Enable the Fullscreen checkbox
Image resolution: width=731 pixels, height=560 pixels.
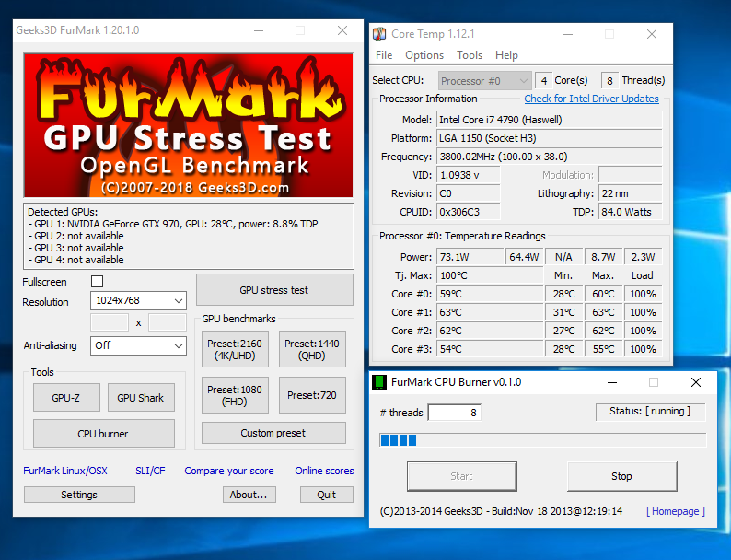click(98, 281)
